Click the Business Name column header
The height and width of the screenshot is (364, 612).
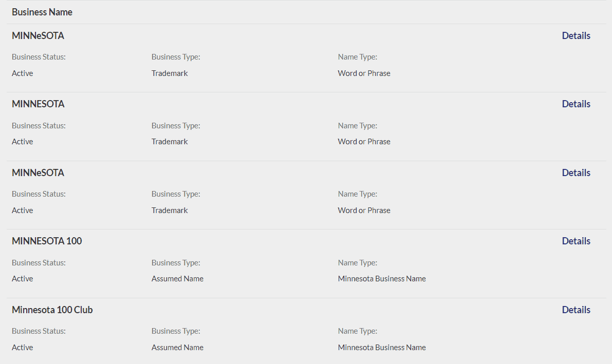[42, 12]
